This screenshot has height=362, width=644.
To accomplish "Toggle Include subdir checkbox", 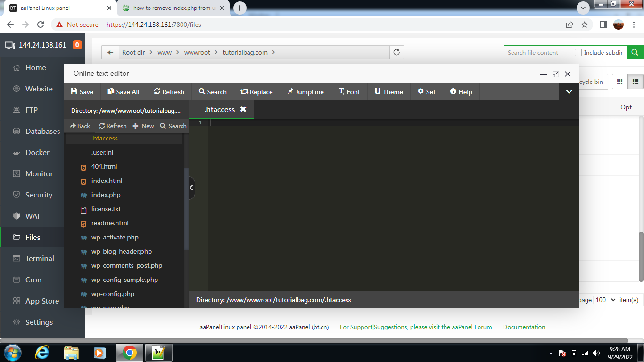I will 578,52.
